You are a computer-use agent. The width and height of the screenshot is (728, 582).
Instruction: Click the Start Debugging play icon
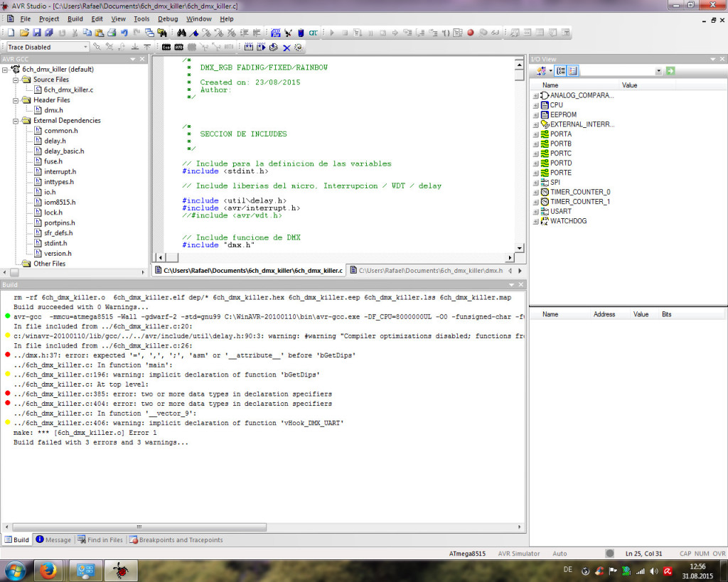tap(332, 33)
